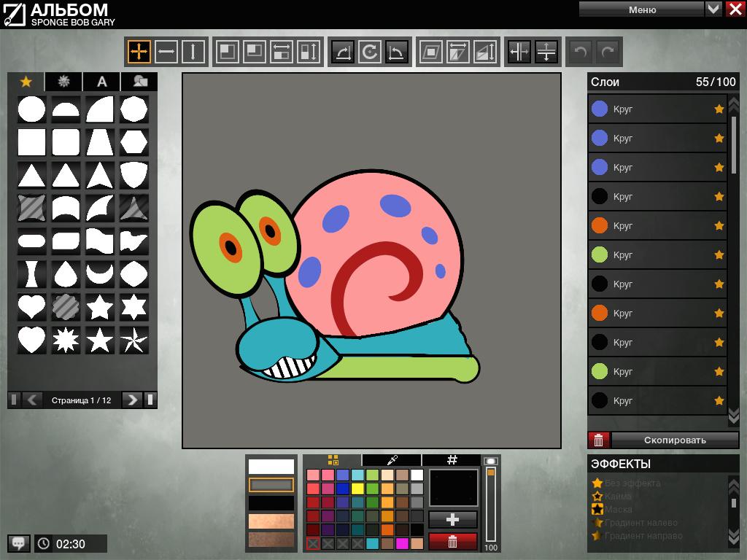
Task: Click the undo arrow icon
Action: [x=581, y=52]
